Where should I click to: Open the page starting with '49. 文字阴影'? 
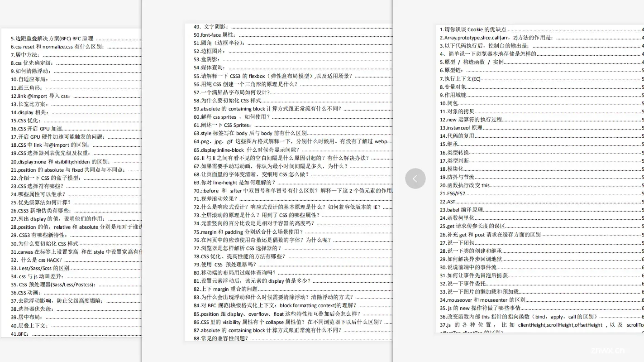288,182
